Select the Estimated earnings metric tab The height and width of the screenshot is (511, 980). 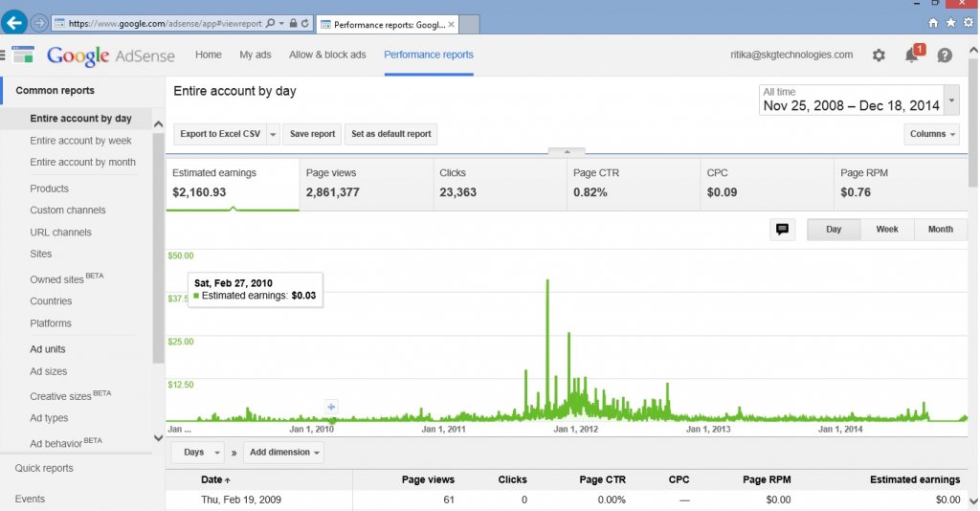pos(233,184)
